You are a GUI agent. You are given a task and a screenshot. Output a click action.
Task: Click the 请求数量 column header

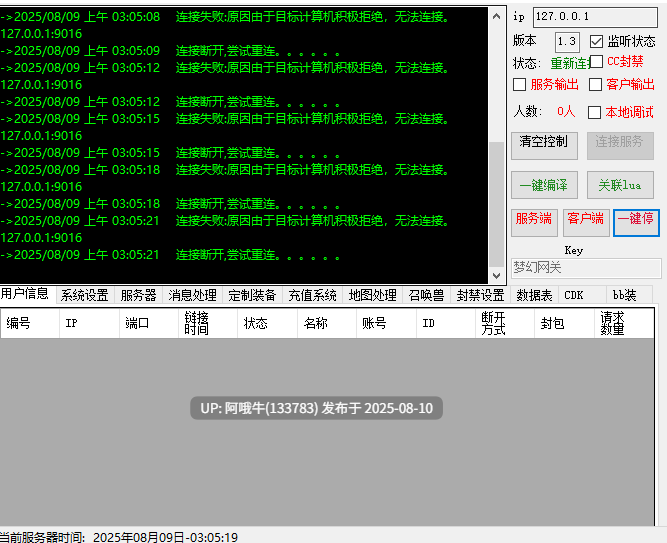624,323
